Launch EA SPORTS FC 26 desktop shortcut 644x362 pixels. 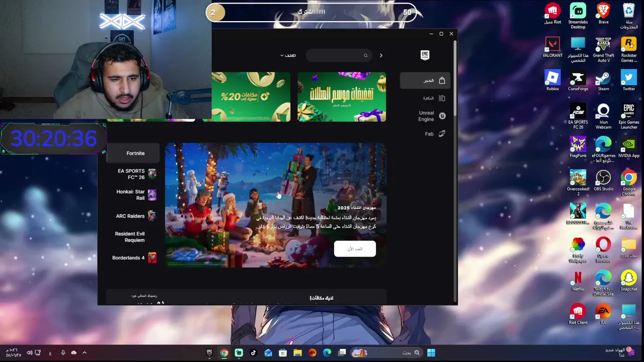click(x=578, y=117)
